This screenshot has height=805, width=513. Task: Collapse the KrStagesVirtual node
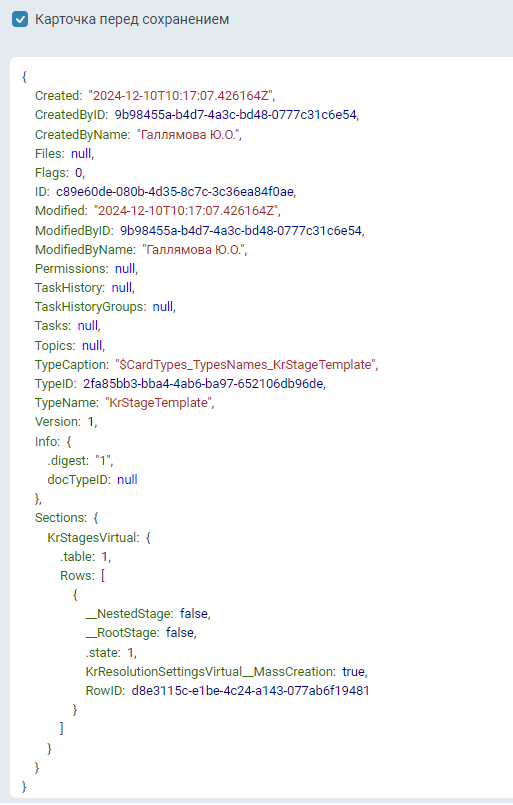(148, 538)
